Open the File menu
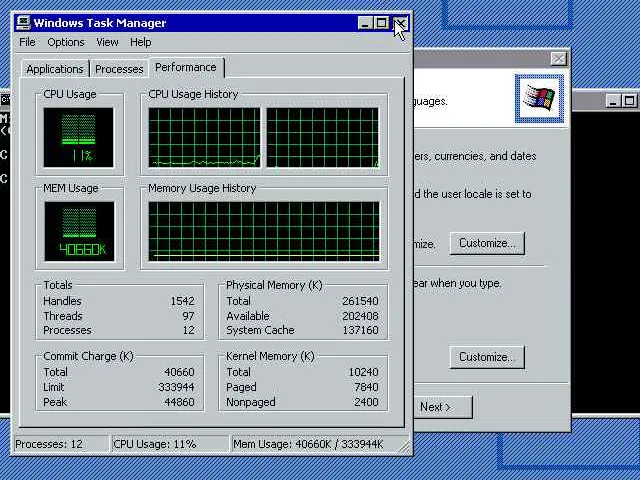640x480 pixels. 27,42
